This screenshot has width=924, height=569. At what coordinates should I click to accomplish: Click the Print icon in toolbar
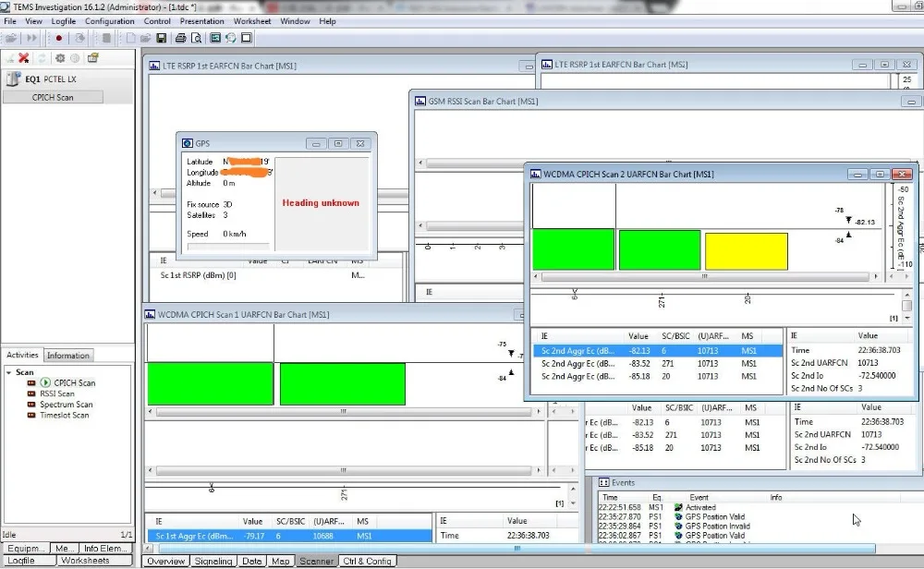[179, 38]
